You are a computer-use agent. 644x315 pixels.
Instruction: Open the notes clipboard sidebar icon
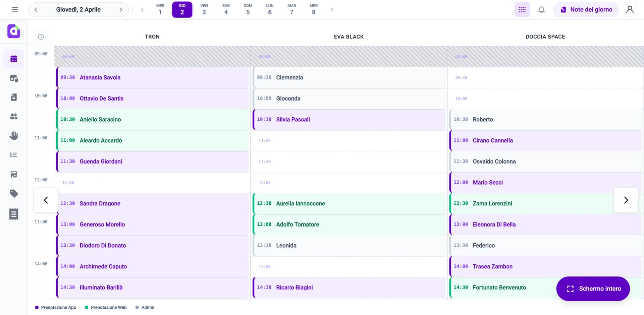(x=14, y=97)
